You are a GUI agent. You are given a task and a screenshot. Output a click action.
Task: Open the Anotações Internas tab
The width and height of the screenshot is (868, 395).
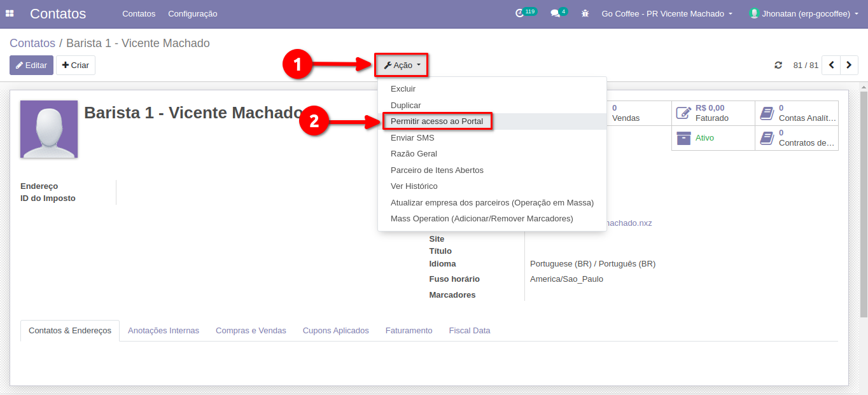pos(164,331)
